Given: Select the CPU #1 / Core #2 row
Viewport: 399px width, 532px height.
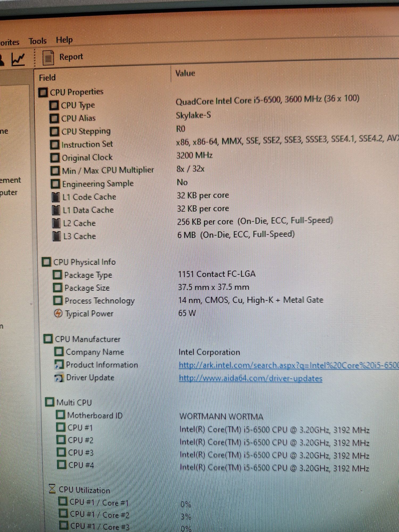Looking at the screenshot, I should tap(125, 515).
